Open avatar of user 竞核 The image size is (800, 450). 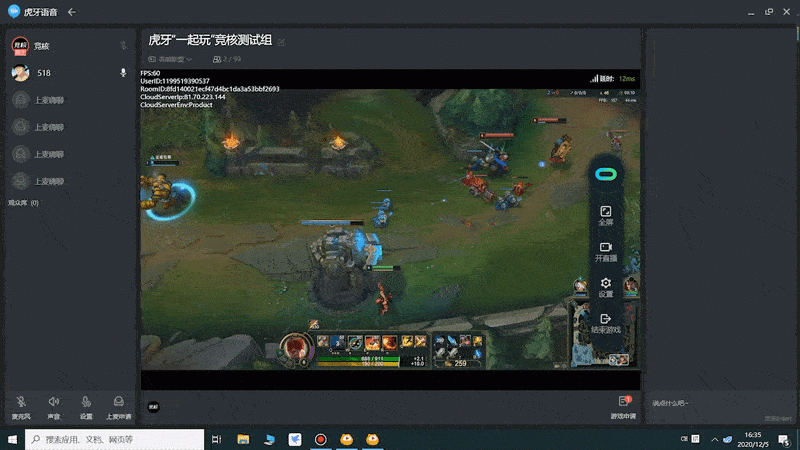20,46
